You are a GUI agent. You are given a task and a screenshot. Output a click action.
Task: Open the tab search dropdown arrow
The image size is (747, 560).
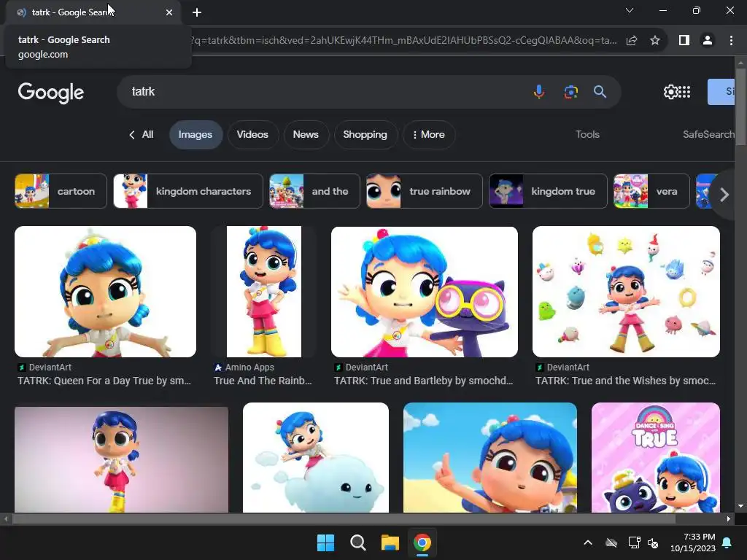click(x=630, y=10)
